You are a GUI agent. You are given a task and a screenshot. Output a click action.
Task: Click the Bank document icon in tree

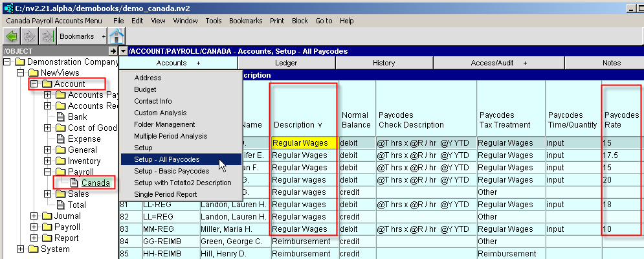click(60, 117)
